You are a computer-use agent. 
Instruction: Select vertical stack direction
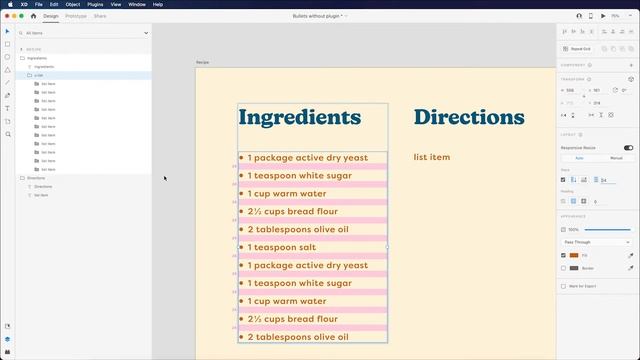(x=573, y=180)
